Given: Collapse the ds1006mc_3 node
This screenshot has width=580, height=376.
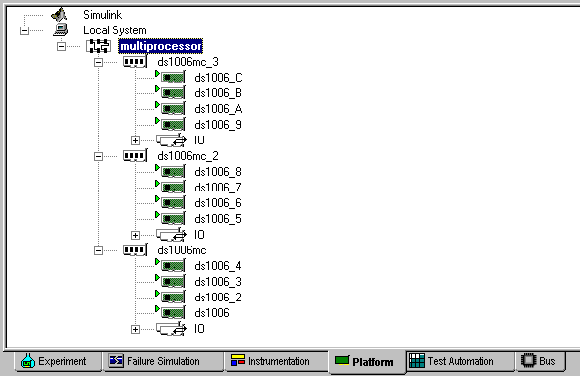Looking at the screenshot, I should pyautogui.click(x=98, y=62).
